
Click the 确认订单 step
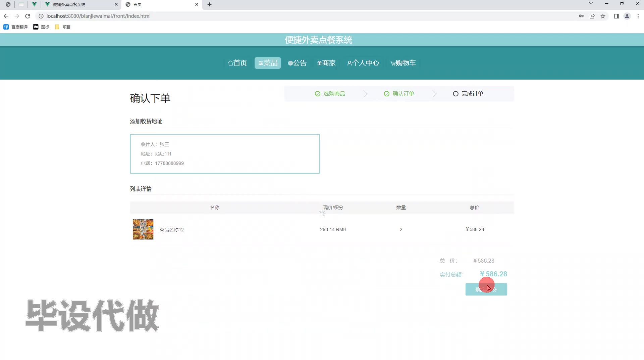399,94
